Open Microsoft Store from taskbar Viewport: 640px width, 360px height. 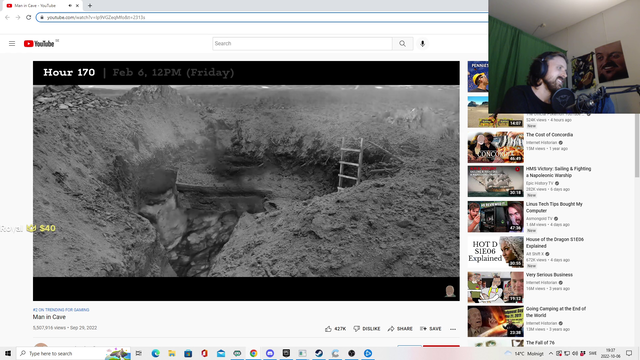pos(188,353)
